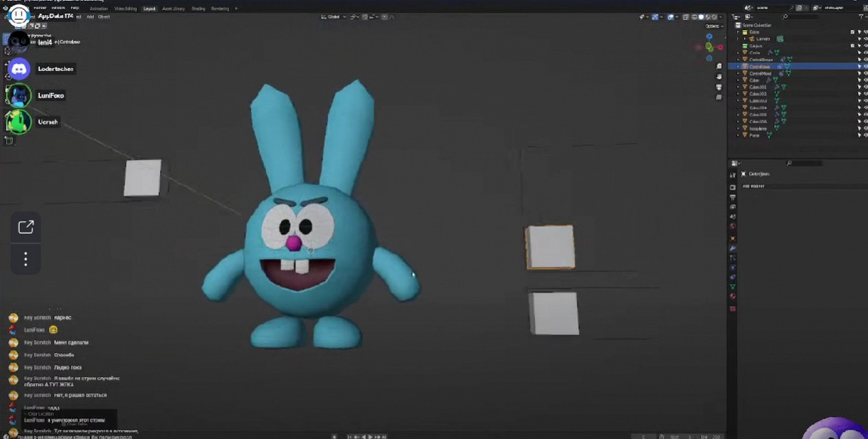The width and height of the screenshot is (868, 439).
Task: Click the zoom view magnifier icon in viewport
Action: (x=719, y=67)
